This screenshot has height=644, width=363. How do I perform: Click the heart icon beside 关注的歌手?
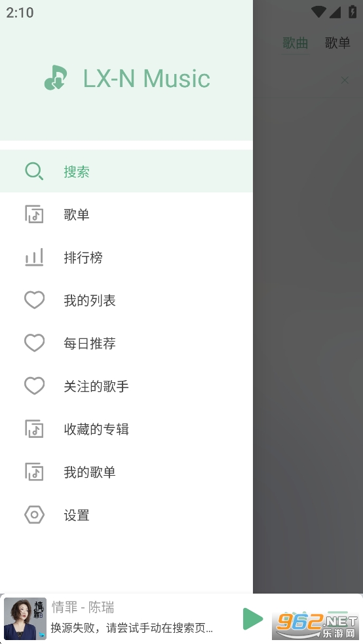35,386
